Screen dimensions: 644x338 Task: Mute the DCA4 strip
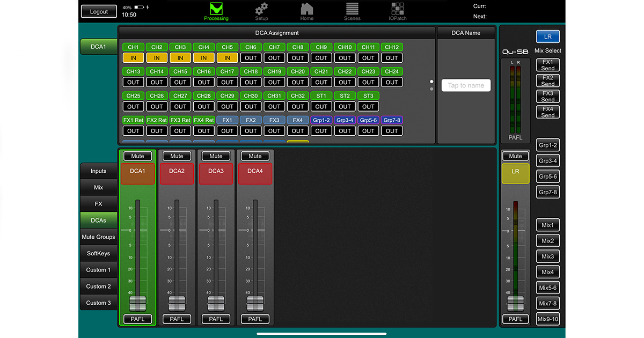[255, 156]
